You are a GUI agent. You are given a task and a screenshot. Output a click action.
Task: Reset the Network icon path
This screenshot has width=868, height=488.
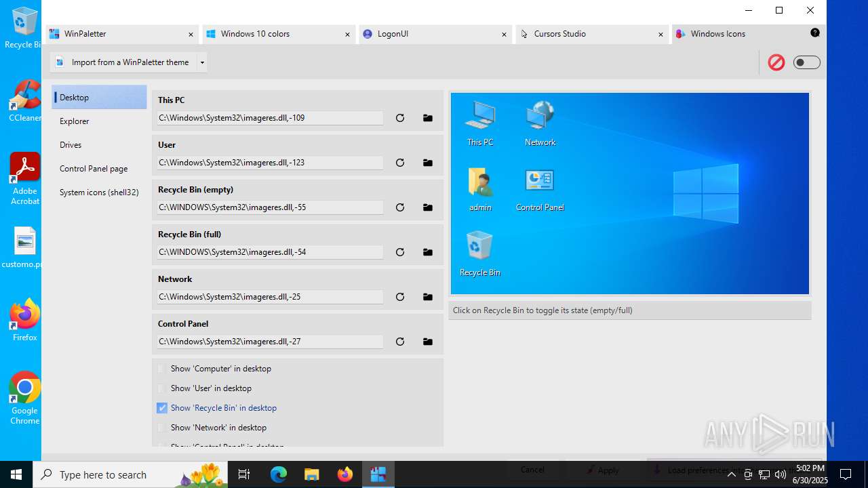pos(400,297)
